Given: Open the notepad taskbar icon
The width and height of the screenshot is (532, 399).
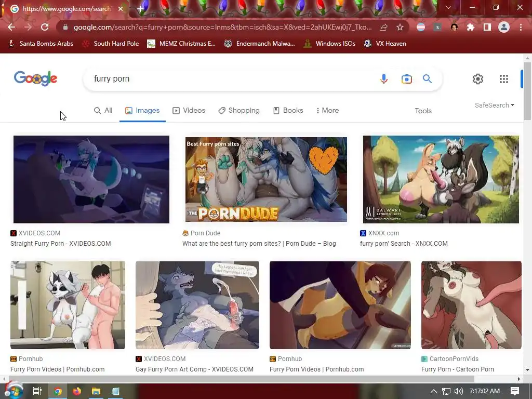Looking at the screenshot, I should click(115, 391).
